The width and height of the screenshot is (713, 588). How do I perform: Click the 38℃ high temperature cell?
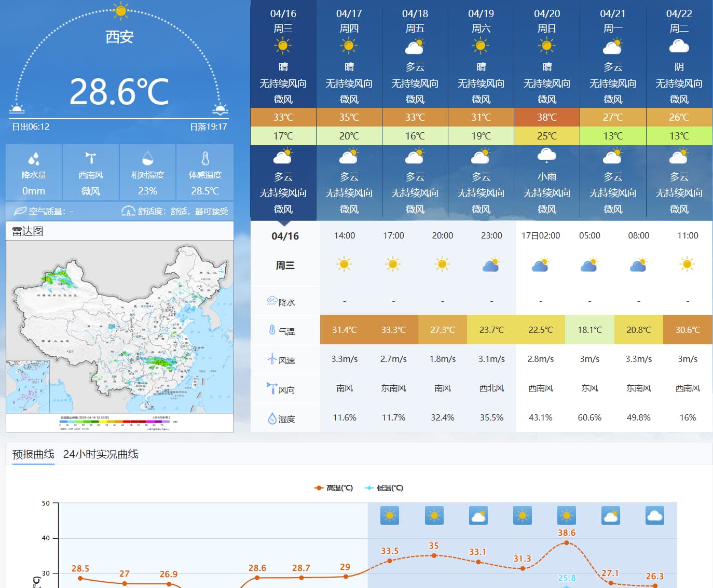point(547,117)
